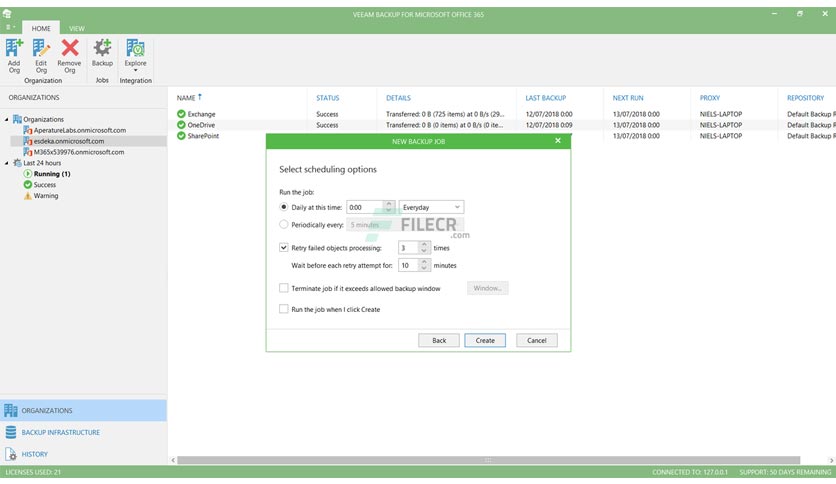Image resolution: width=836 pixels, height=484 pixels.
Task: Click the Success green check icon in tree
Action: pyautogui.click(x=28, y=184)
